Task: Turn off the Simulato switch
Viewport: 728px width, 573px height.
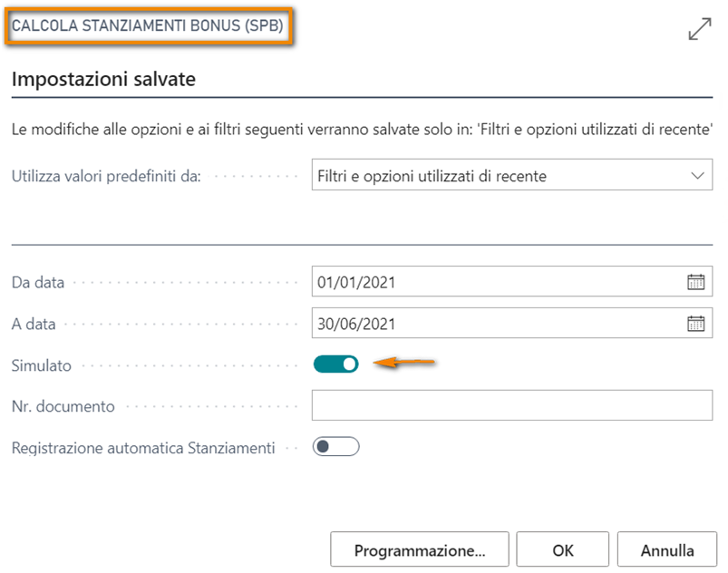Action: pyautogui.click(x=336, y=364)
